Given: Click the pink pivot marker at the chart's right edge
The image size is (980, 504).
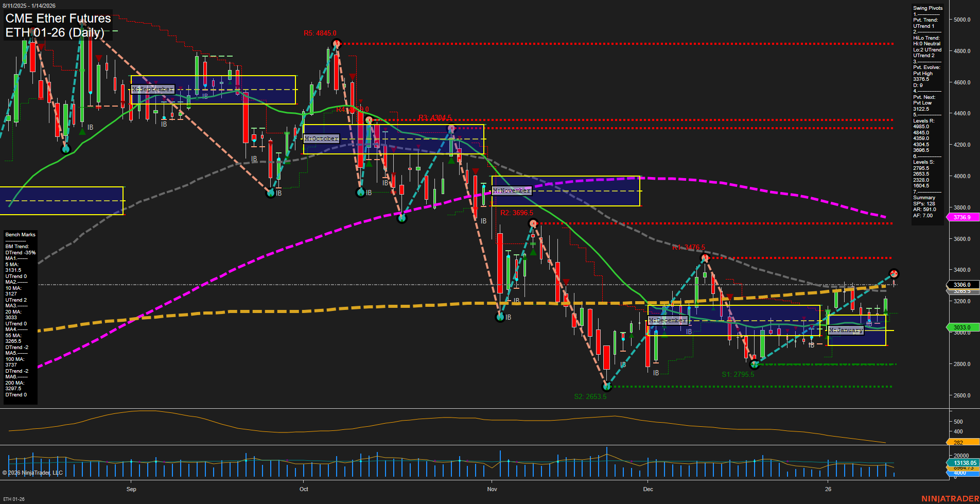Looking at the screenshot, I should click(894, 274).
